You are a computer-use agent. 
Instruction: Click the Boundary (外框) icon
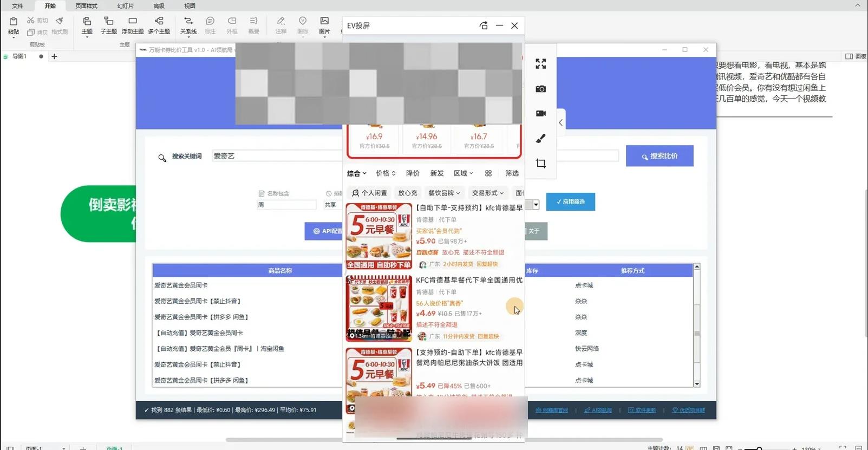click(x=232, y=21)
